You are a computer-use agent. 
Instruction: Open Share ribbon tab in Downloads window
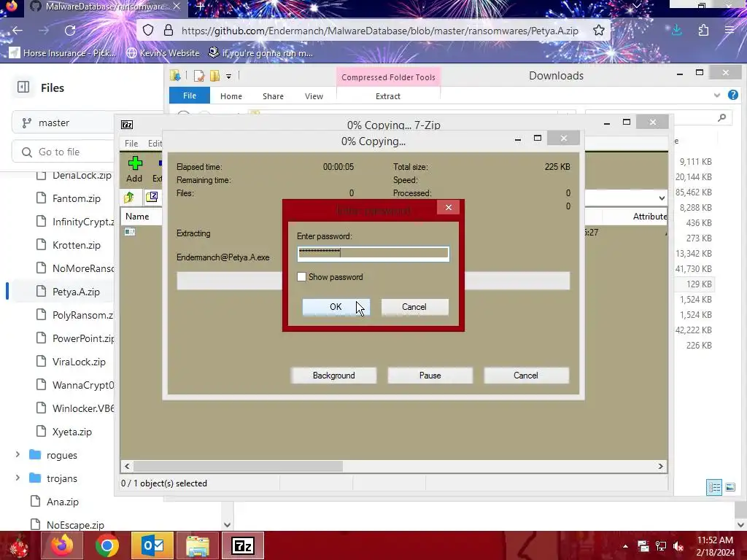pyautogui.click(x=273, y=96)
